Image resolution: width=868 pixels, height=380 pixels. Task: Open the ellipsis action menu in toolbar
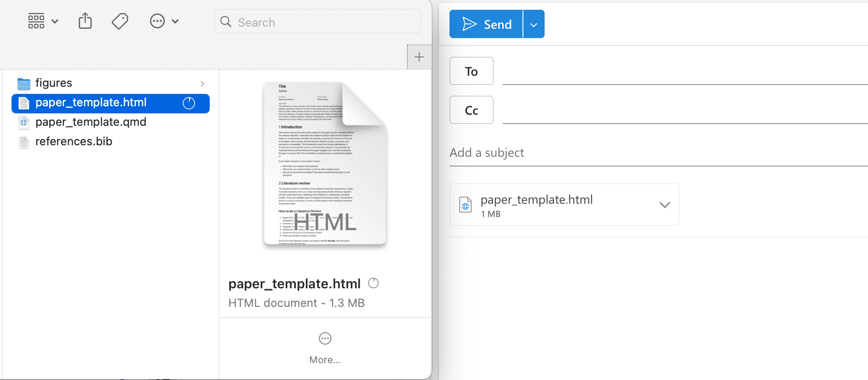tap(164, 21)
